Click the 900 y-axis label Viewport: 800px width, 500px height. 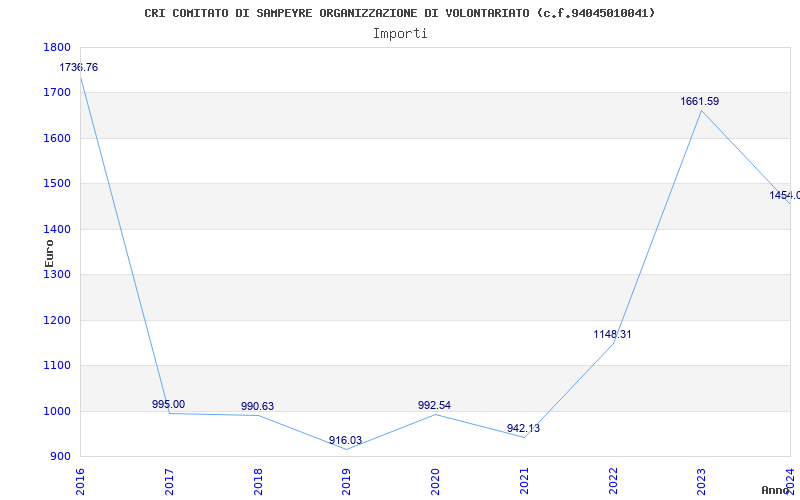(x=61, y=456)
